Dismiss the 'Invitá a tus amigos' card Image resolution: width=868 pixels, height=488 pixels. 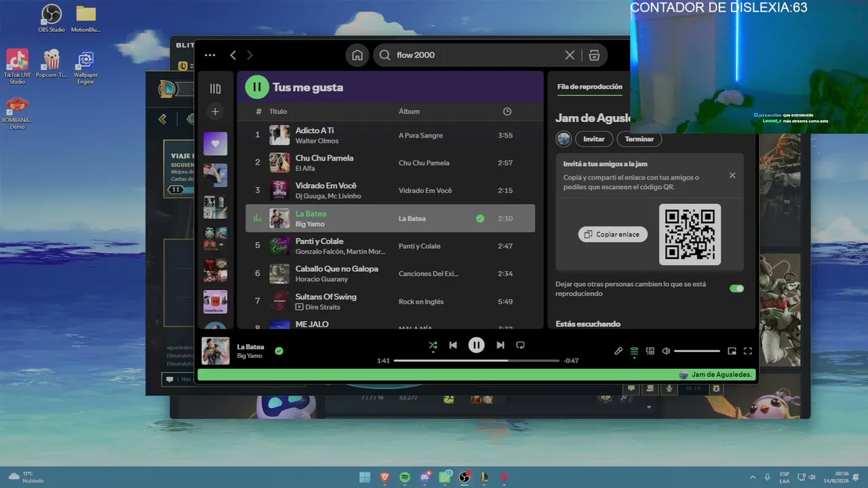[x=732, y=175]
